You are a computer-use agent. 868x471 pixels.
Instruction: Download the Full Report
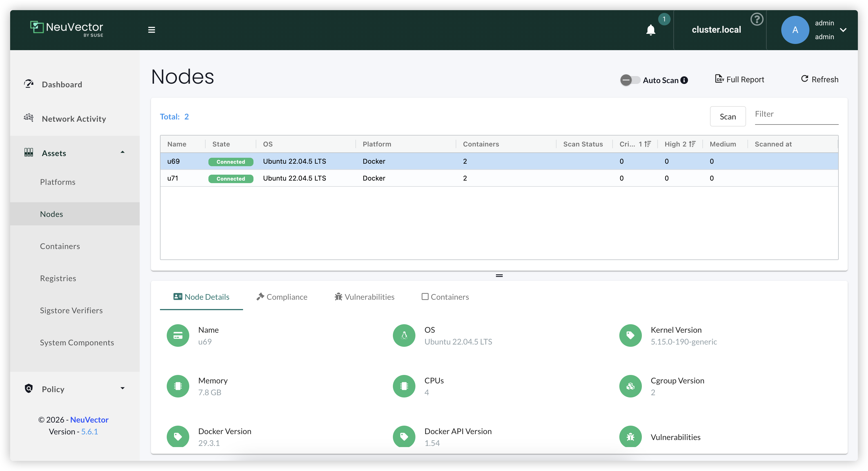click(740, 79)
